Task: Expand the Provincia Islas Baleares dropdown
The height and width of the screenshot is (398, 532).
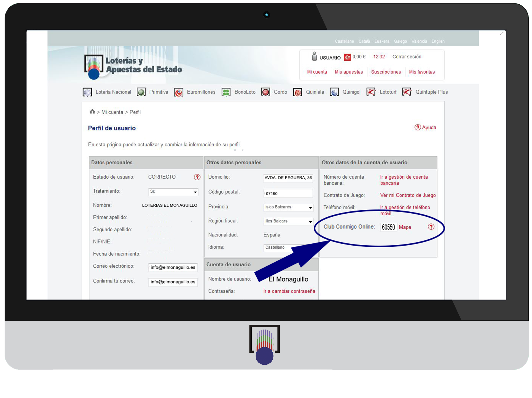Action: [288, 207]
